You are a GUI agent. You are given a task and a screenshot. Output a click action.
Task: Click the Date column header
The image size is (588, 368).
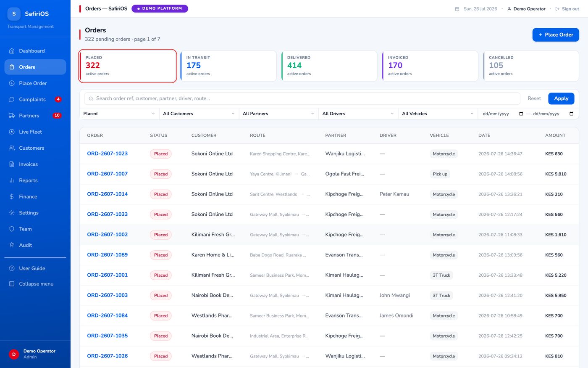point(484,135)
